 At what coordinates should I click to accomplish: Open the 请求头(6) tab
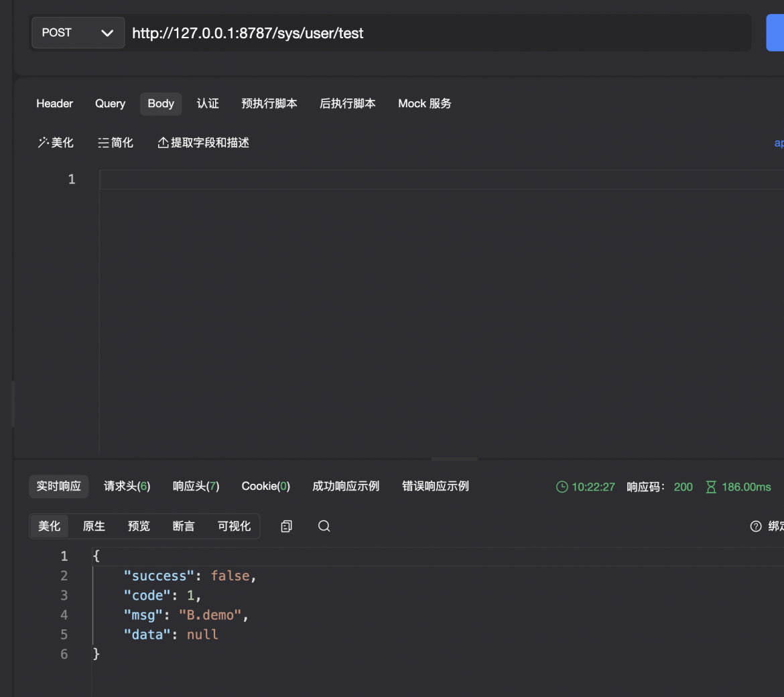click(x=127, y=487)
